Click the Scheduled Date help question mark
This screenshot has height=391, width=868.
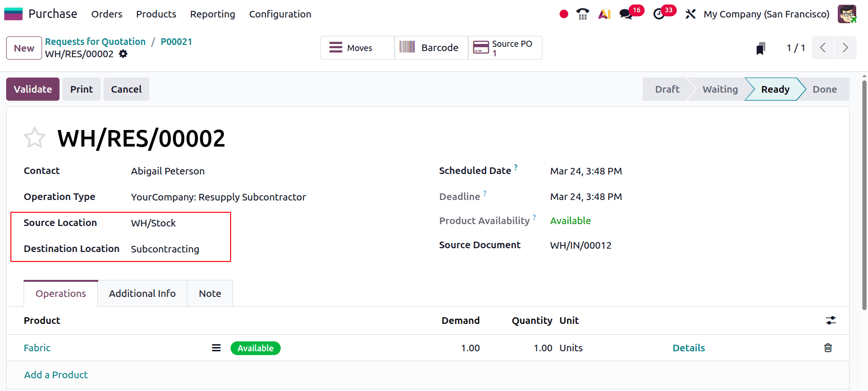pos(516,167)
